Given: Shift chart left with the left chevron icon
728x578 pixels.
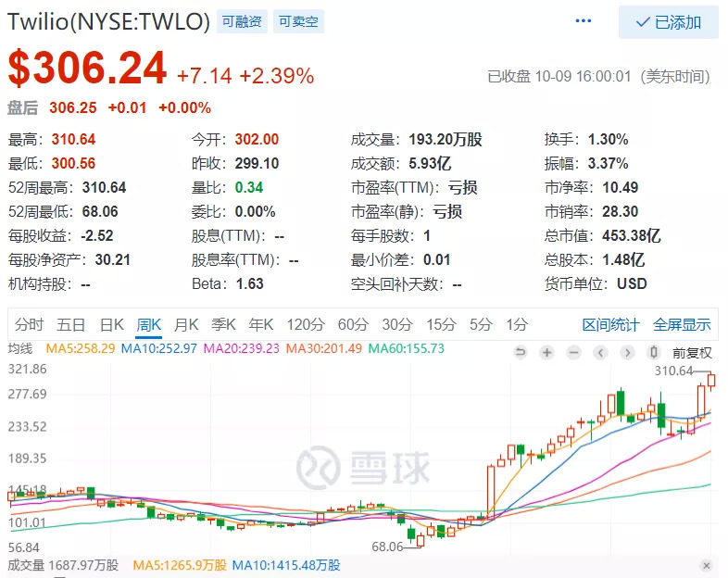Looking at the screenshot, I should pyautogui.click(x=600, y=352).
